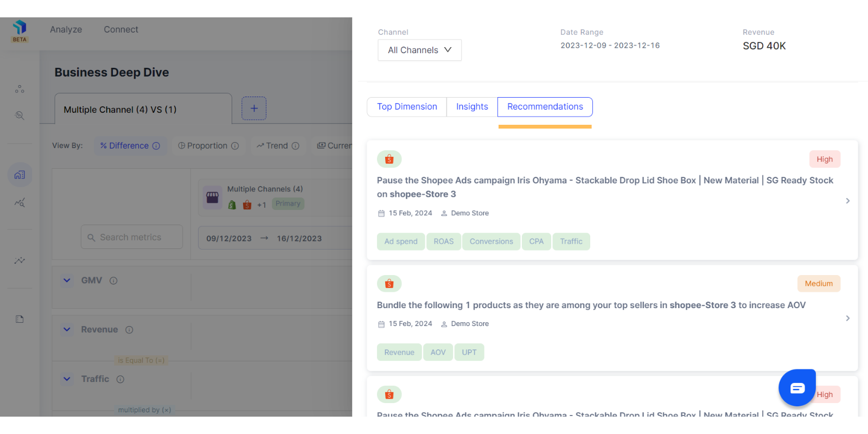Click the info icon next to Proportion

[235, 146]
